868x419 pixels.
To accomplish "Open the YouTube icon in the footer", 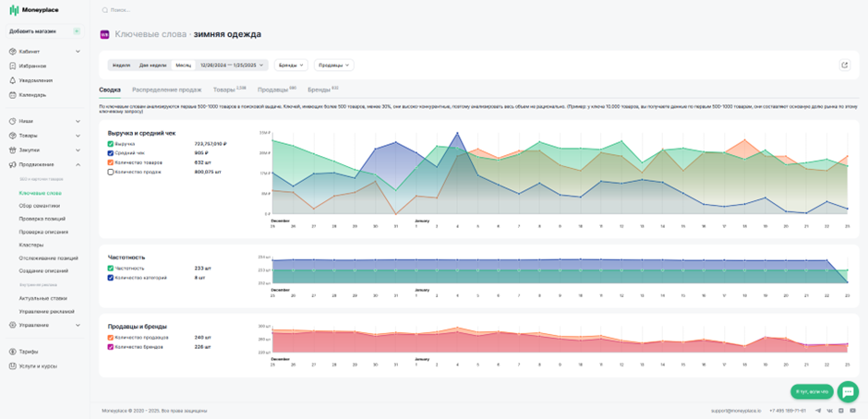I will (852, 411).
